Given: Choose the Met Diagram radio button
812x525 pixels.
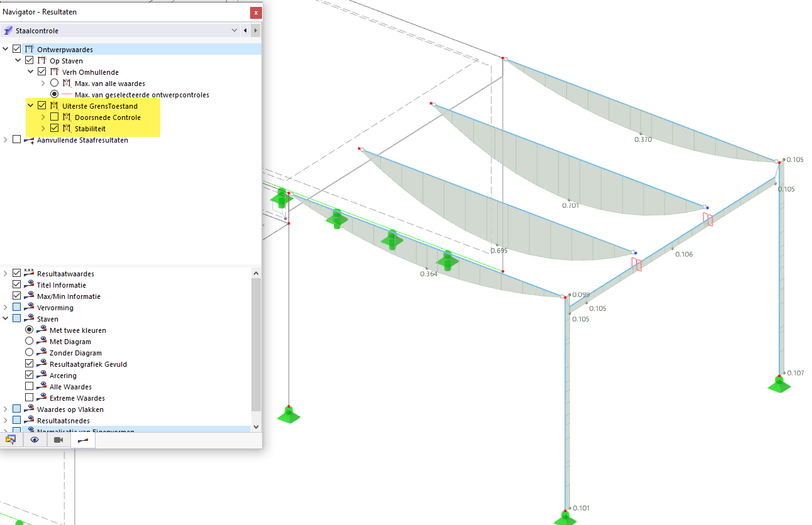Looking at the screenshot, I should tap(30, 341).
